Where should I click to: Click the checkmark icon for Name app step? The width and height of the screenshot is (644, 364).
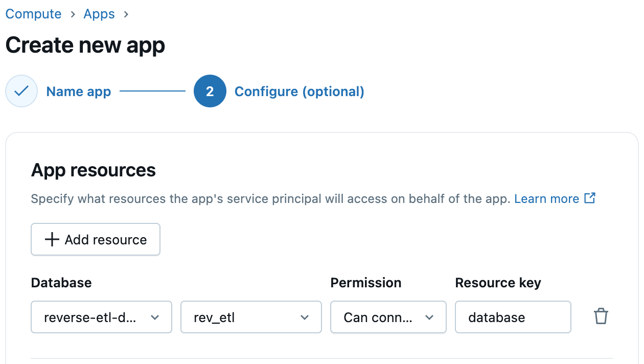(21, 91)
